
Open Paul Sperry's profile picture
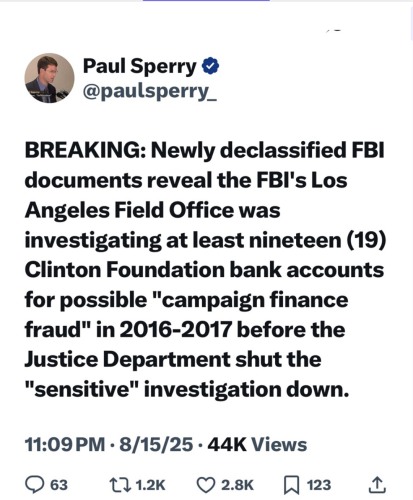[x=50, y=78]
